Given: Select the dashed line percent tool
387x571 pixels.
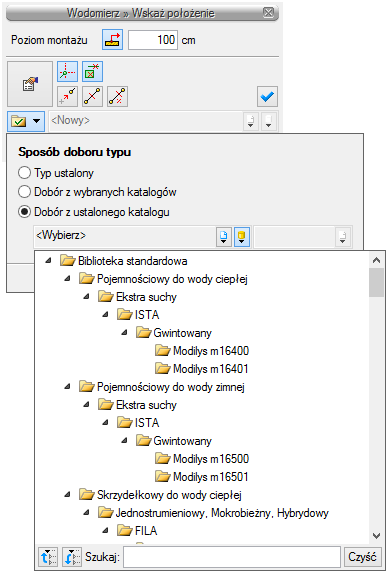Looking at the screenshot, I should point(117,97).
